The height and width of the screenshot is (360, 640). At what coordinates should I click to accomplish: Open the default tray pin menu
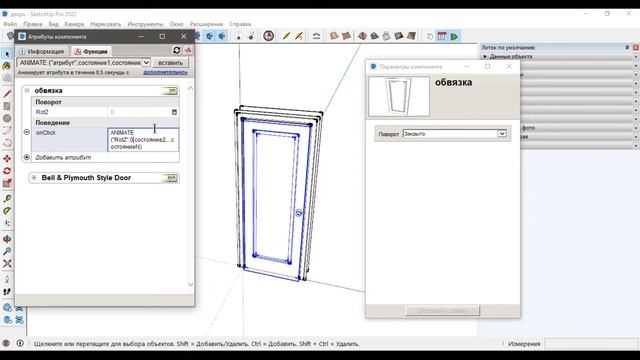627,47
